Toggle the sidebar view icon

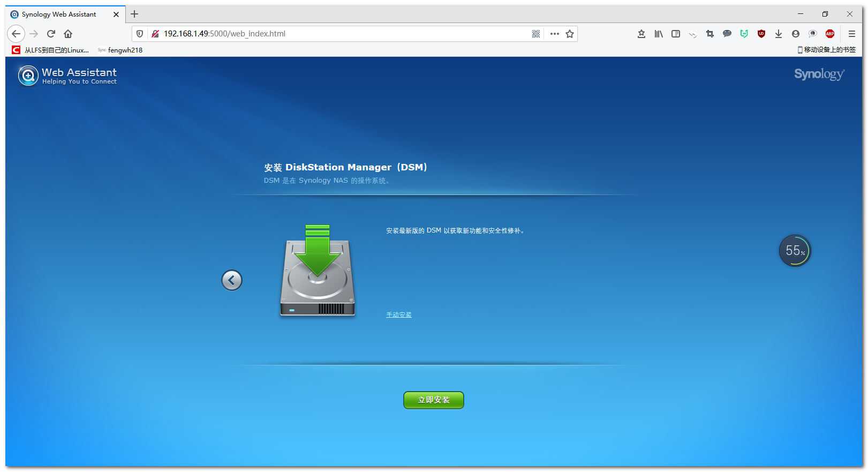pos(676,34)
